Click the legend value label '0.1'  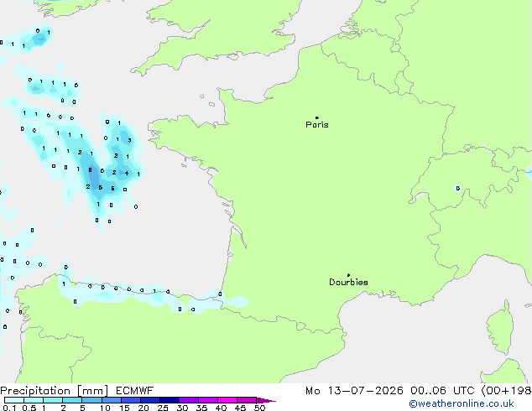(x=9, y=408)
